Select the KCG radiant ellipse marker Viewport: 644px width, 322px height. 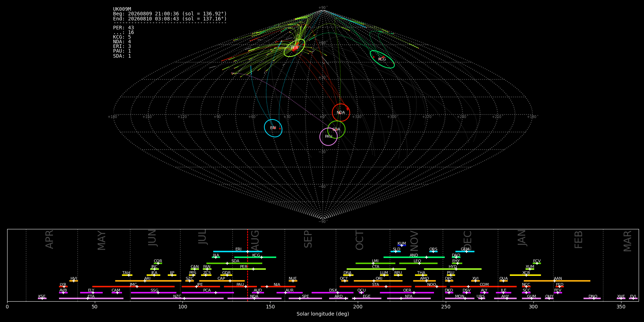(382, 59)
